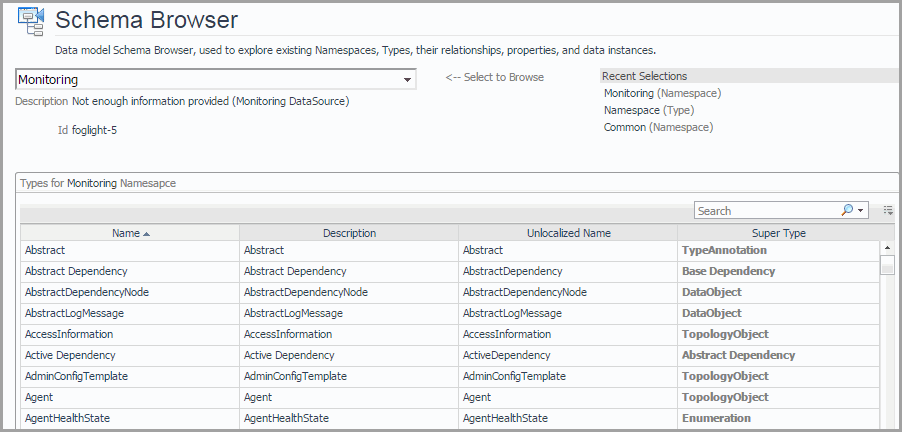Click the TopologyObject super type for Agent
The height and width of the screenshot is (432, 902).
point(725,397)
